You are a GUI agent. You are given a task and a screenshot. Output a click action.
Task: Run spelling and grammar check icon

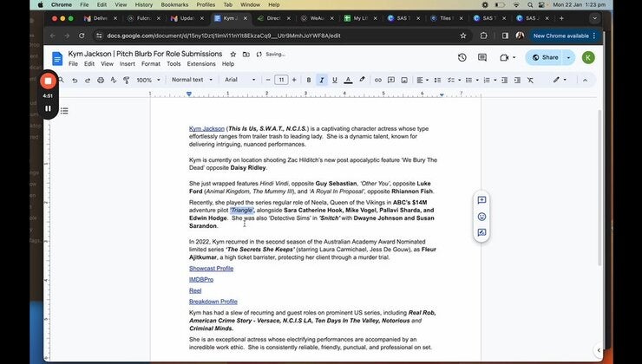tap(114, 80)
